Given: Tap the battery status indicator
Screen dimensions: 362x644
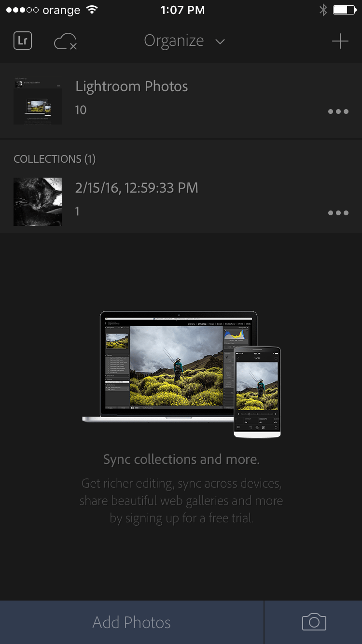Looking at the screenshot, I should (344, 10).
